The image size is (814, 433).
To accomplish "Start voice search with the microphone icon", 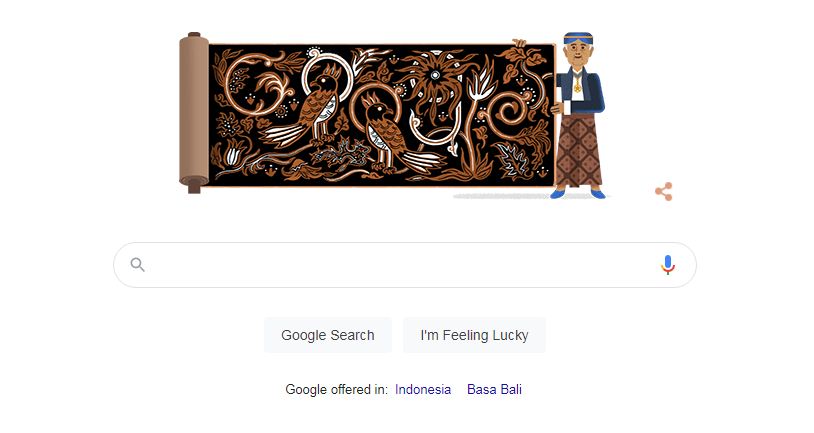I will click(x=668, y=265).
